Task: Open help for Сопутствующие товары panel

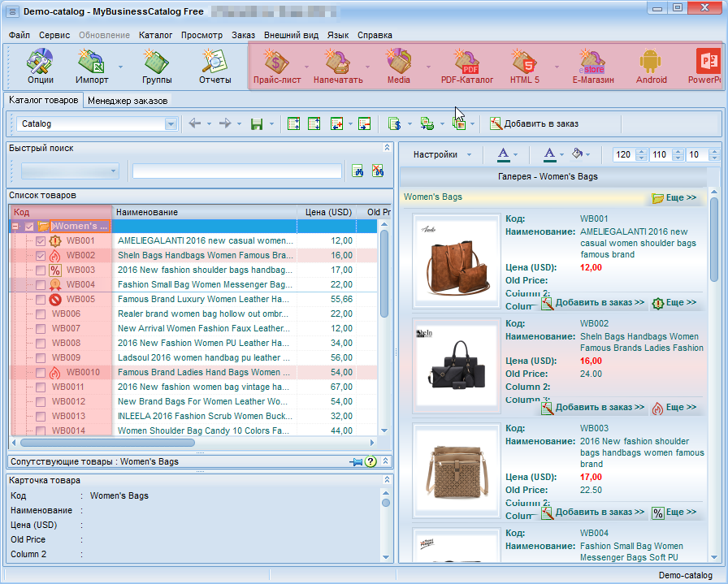Action: pos(370,462)
